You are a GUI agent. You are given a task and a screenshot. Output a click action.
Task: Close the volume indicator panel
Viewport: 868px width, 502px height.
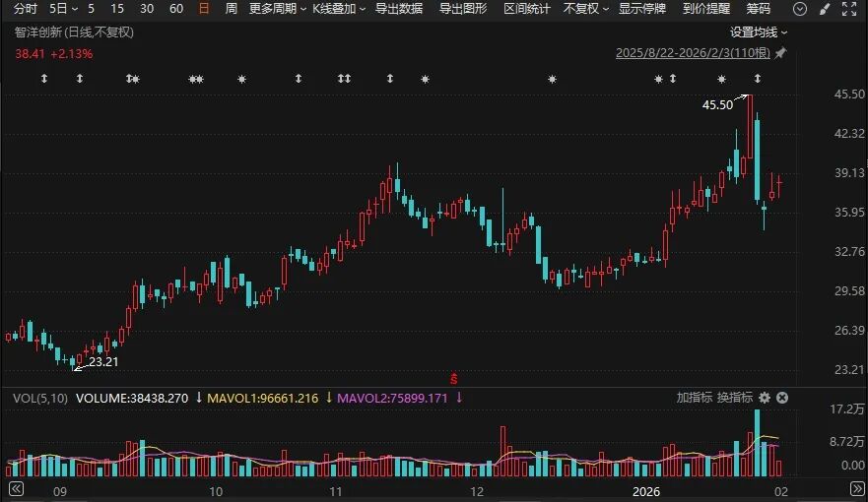click(x=782, y=398)
